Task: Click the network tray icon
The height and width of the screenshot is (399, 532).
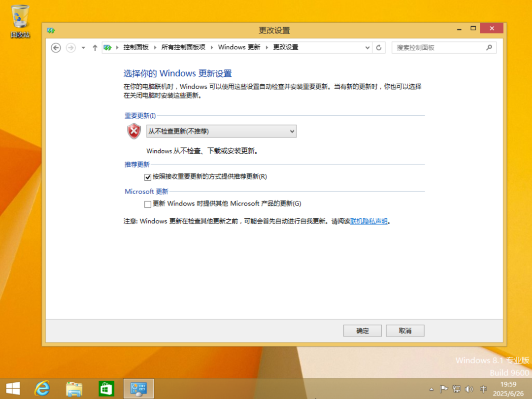Action: coord(457,389)
